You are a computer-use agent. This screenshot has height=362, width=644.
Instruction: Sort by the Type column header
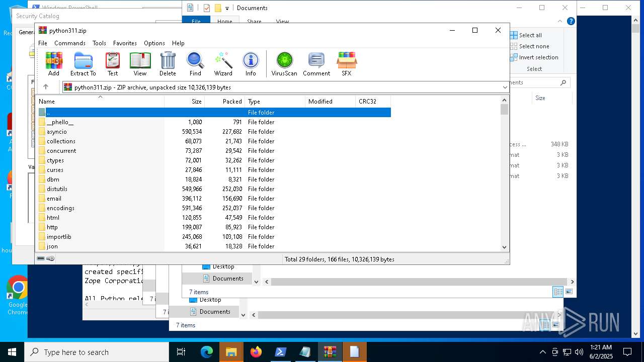pyautogui.click(x=275, y=102)
